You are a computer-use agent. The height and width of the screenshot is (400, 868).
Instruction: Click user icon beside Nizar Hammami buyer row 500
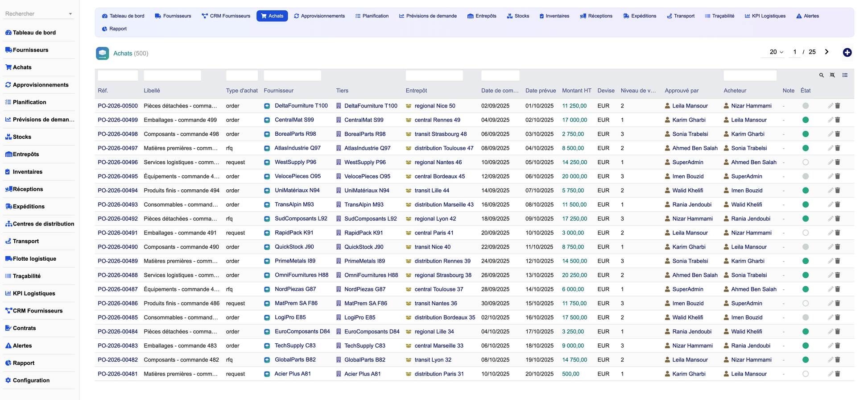(x=727, y=106)
